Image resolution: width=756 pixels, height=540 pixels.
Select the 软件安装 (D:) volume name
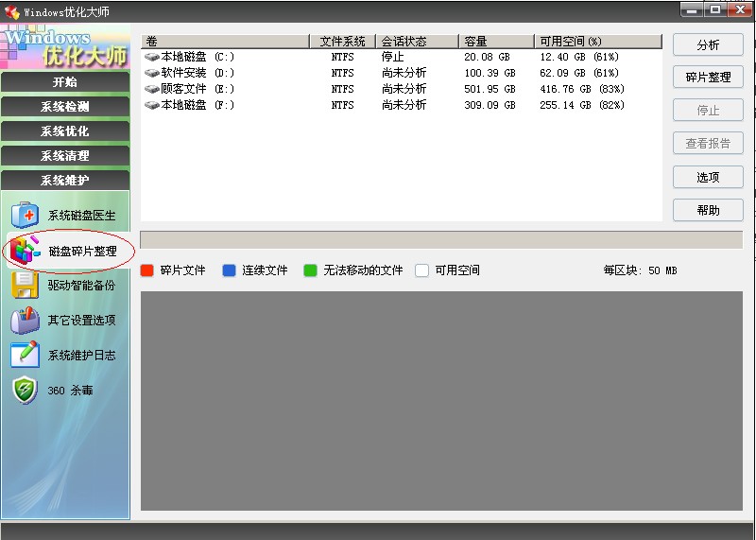(198, 73)
